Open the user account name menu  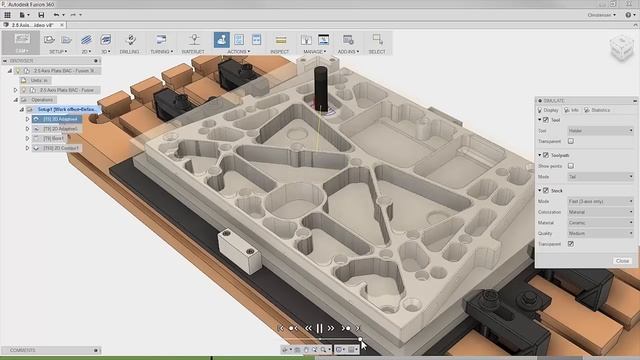602,15
